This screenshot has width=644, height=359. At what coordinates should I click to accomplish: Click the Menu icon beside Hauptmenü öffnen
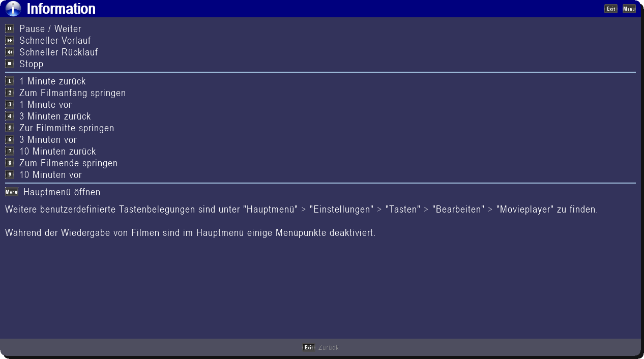point(12,192)
